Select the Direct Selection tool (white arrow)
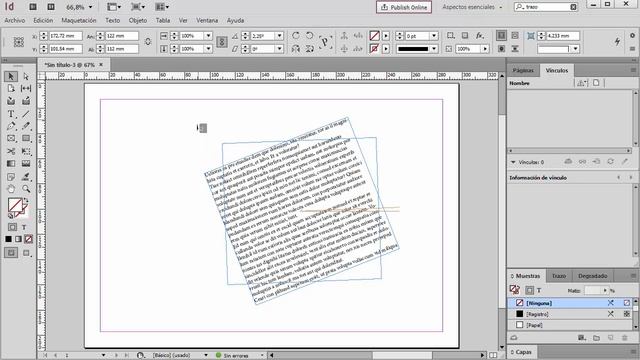The height and width of the screenshot is (360, 640). (x=26, y=76)
